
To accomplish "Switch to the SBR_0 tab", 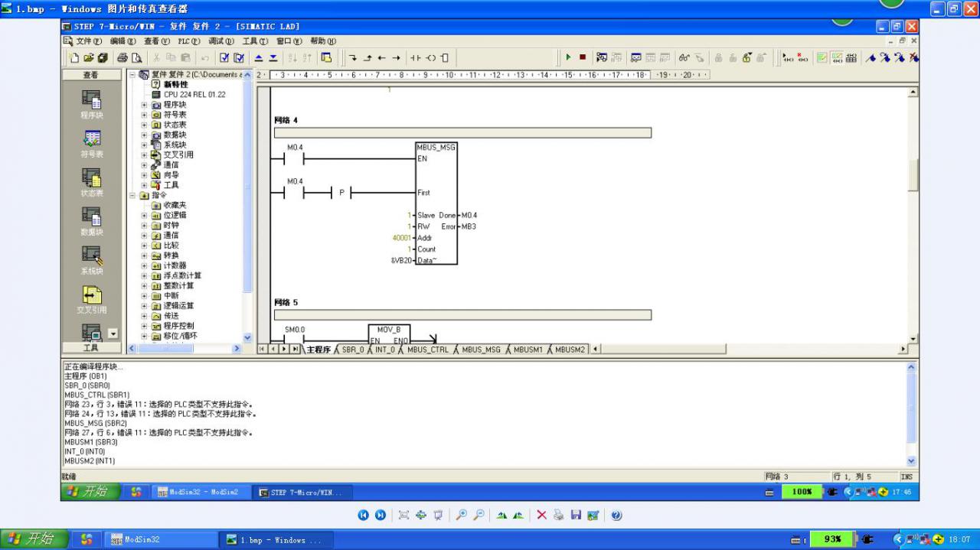I will click(352, 350).
